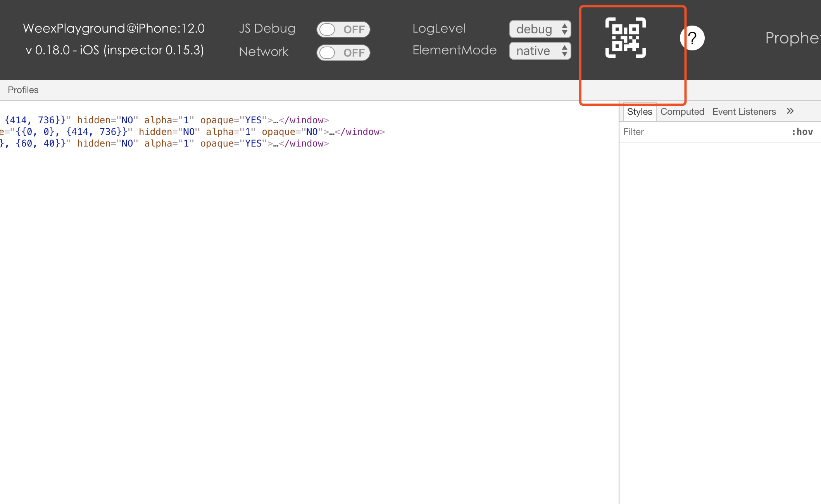This screenshot has width=821, height=504.
Task: Open the help question mark icon
Action: click(692, 38)
